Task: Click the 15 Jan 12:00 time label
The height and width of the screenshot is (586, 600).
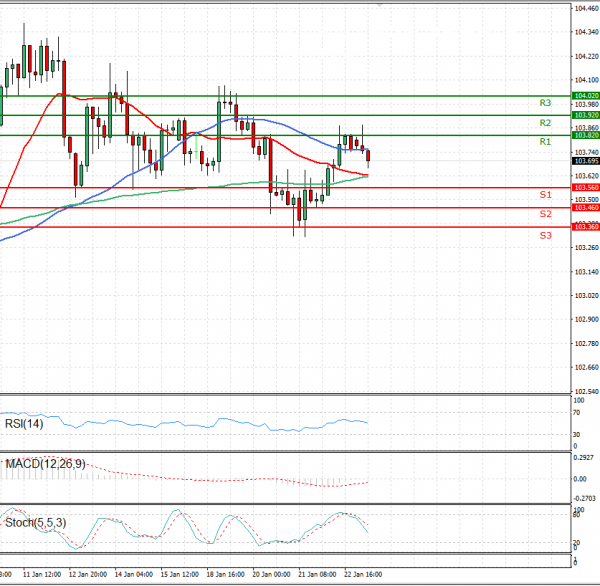Action: [x=179, y=575]
